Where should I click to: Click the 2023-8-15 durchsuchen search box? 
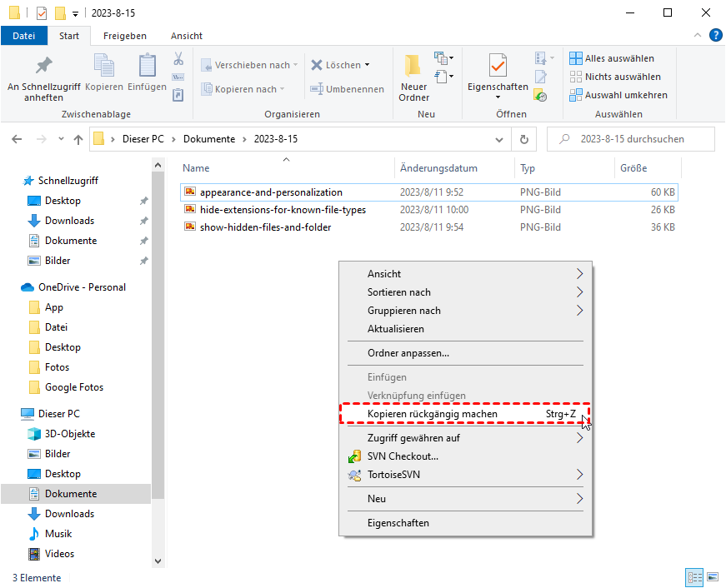[x=631, y=139]
